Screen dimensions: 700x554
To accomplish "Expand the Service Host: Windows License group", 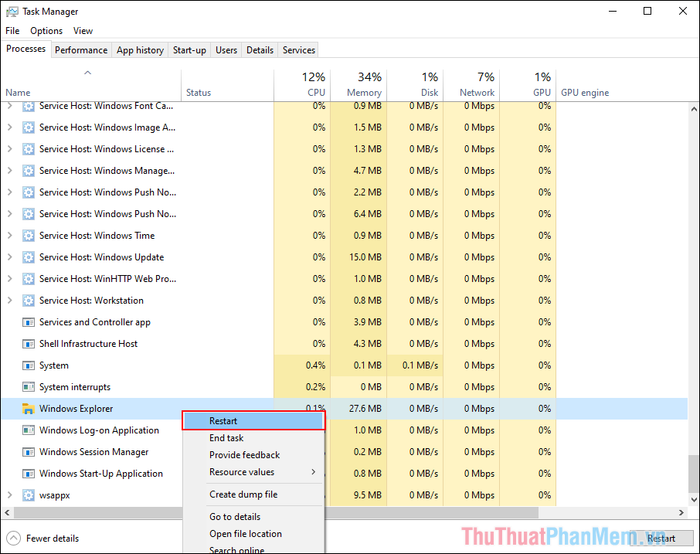I will pos(9,149).
